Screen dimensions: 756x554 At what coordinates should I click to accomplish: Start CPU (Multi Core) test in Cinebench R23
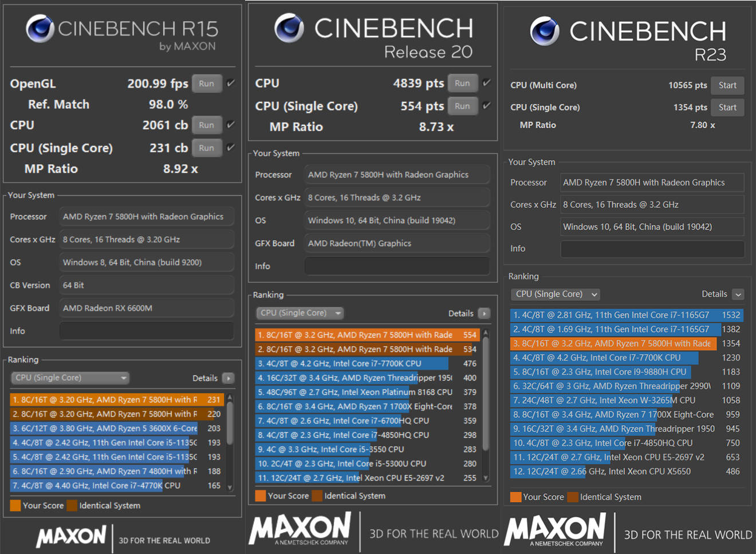pyautogui.click(x=727, y=85)
